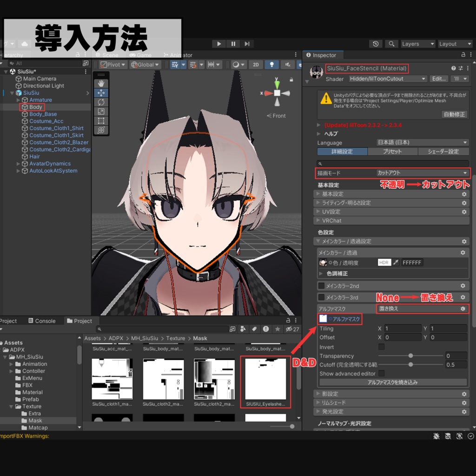Select the combined Transform tool
476x476 pixels.
tap(101, 130)
